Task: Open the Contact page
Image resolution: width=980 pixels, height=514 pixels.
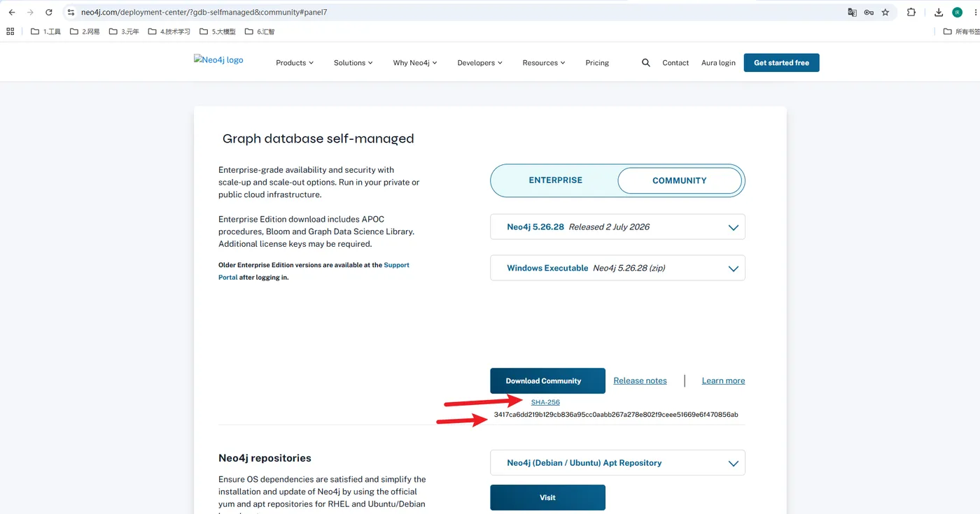Action: (675, 63)
